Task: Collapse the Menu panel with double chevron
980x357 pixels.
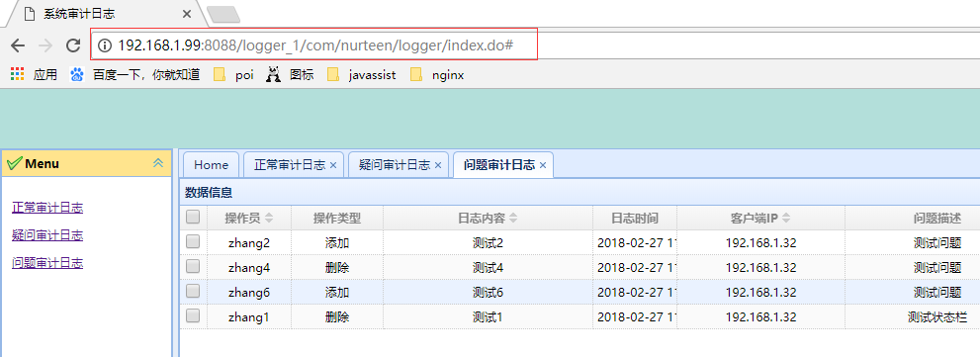Action: (x=159, y=163)
